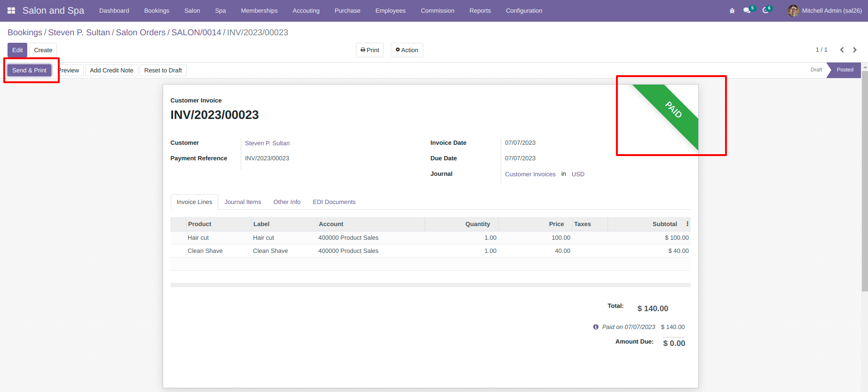Screen dimensions: 868x392
Task: Open column options kebab in Subtotal header
Action: pyautogui.click(x=687, y=224)
